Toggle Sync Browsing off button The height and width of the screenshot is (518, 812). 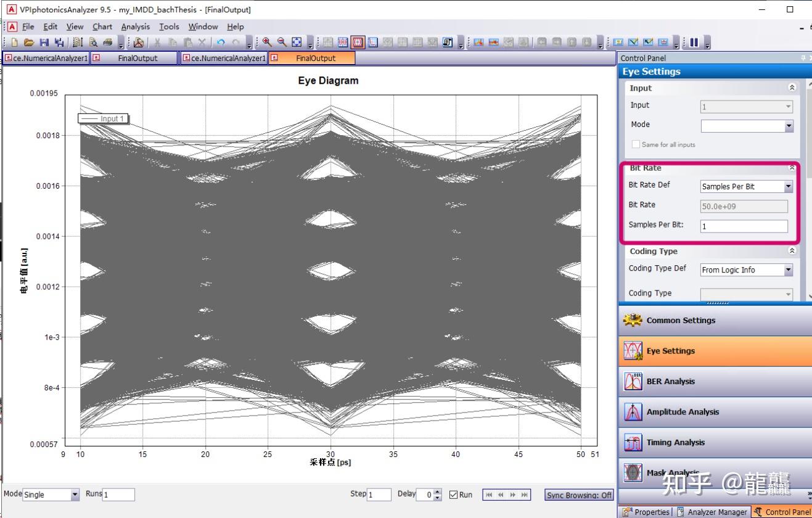click(x=578, y=495)
